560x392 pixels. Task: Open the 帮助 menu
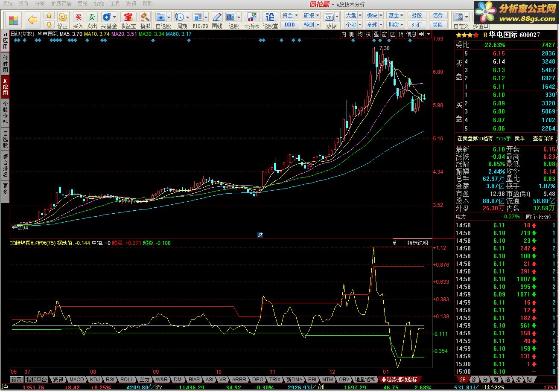coord(147,3)
